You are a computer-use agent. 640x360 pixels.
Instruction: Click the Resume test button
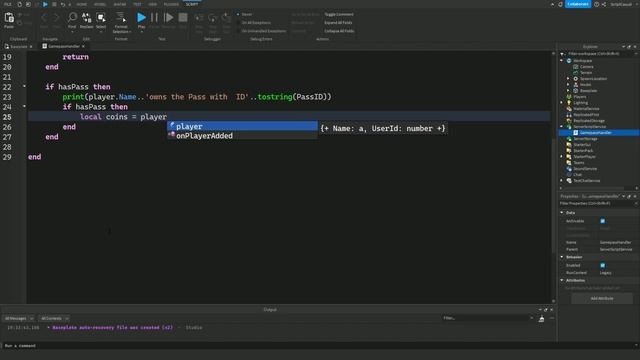(168, 18)
